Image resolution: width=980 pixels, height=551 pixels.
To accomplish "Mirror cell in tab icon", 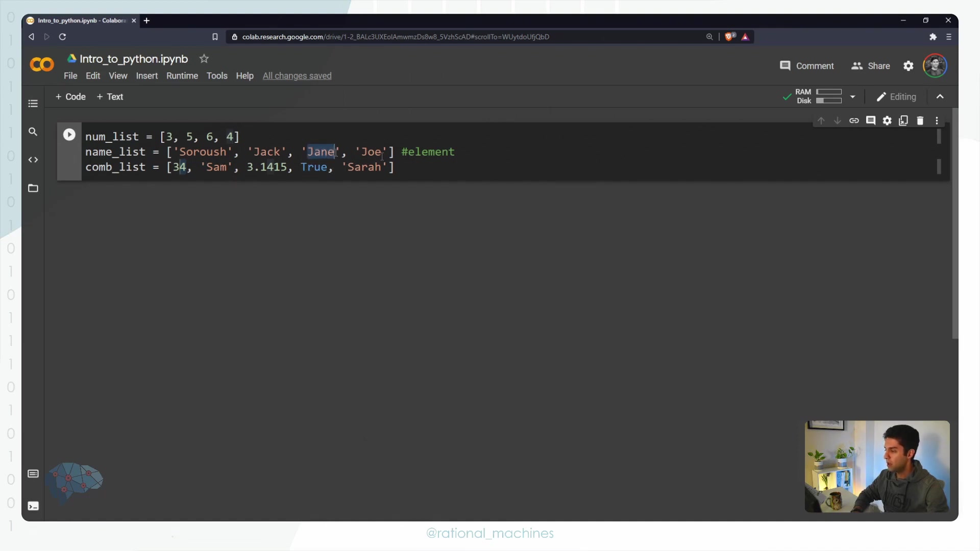I will coord(903,121).
